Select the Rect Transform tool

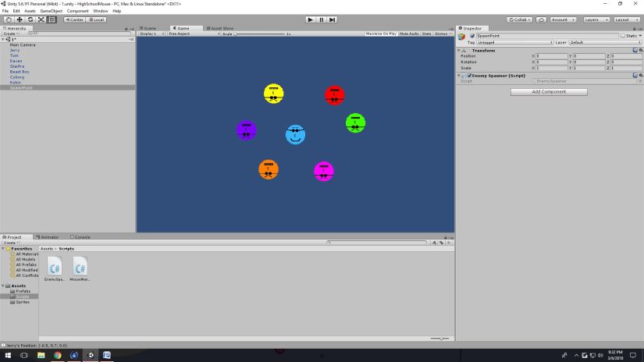tap(52, 20)
